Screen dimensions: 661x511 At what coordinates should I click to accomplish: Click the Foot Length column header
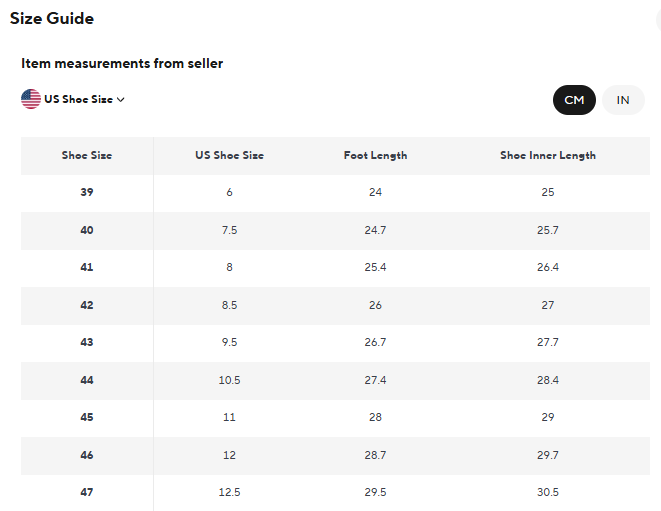(x=375, y=156)
